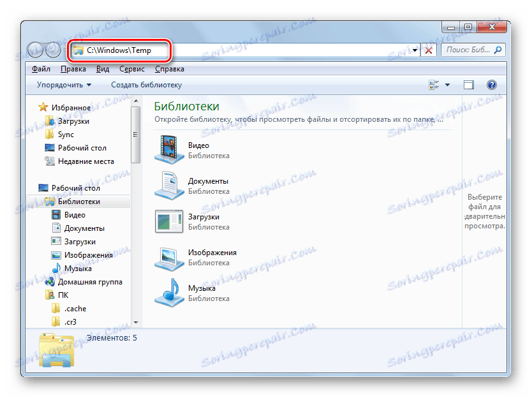
Task: Click the Библиотеки heading text
Action: [x=187, y=107]
